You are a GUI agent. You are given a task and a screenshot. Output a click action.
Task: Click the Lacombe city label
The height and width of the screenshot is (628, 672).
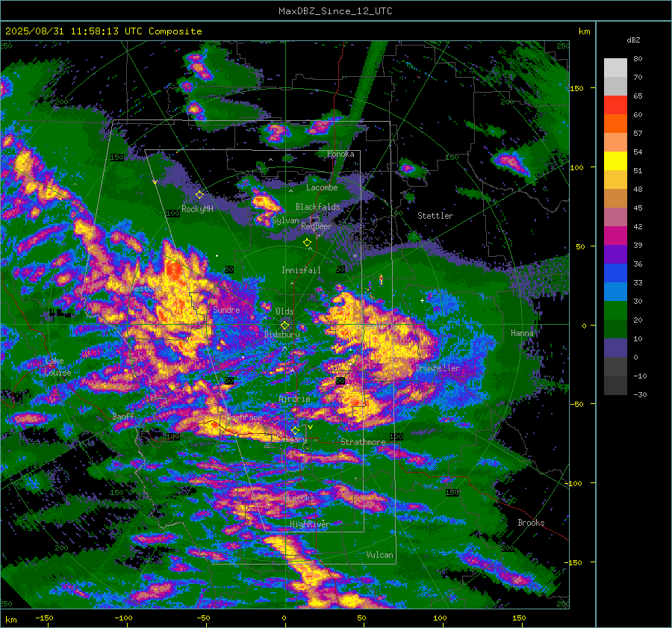point(322,187)
